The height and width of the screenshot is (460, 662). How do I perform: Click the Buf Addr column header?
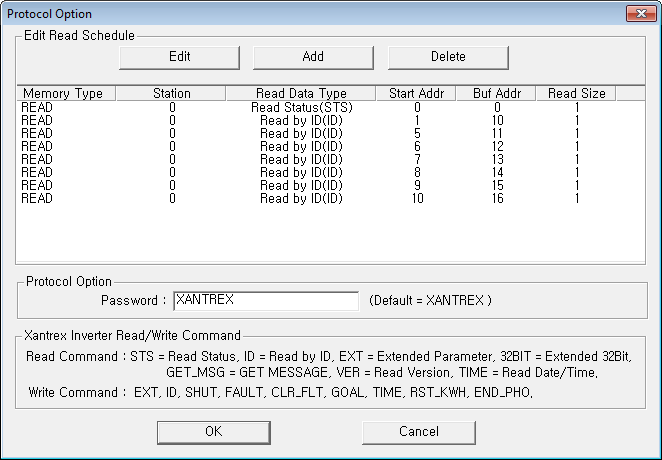pyautogui.click(x=496, y=93)
